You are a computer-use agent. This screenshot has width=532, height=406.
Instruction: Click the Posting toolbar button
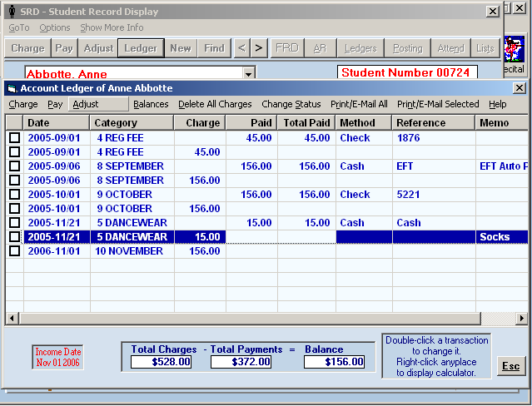pyautogui.click(x=407, y=48)
